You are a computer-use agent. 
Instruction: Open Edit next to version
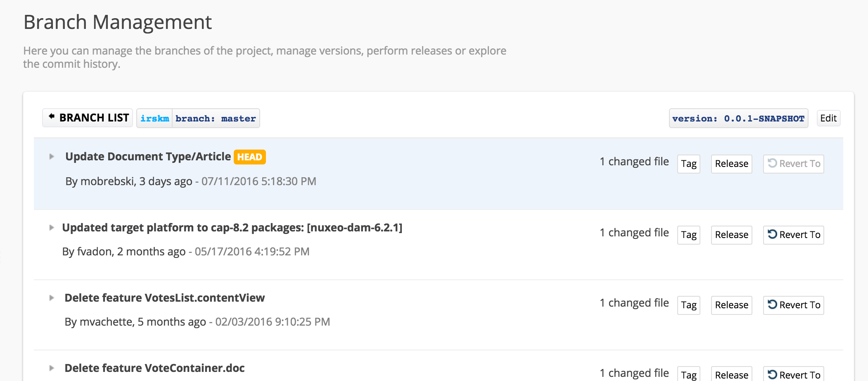coord(828,118)
